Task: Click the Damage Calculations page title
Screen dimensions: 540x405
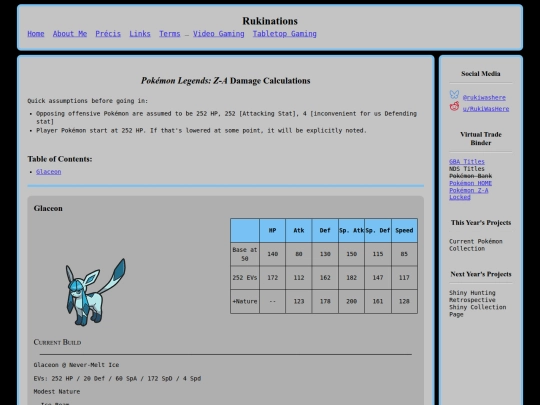Action: tap(226, 81)
